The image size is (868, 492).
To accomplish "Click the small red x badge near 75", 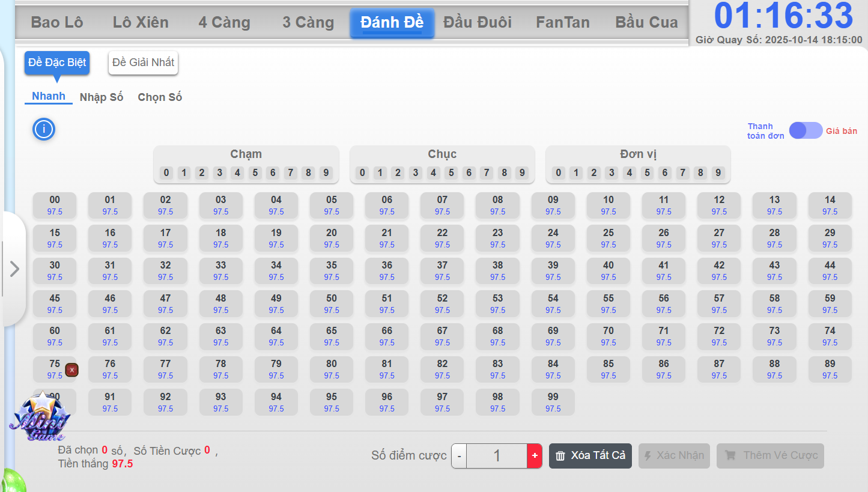I will 72,370.
